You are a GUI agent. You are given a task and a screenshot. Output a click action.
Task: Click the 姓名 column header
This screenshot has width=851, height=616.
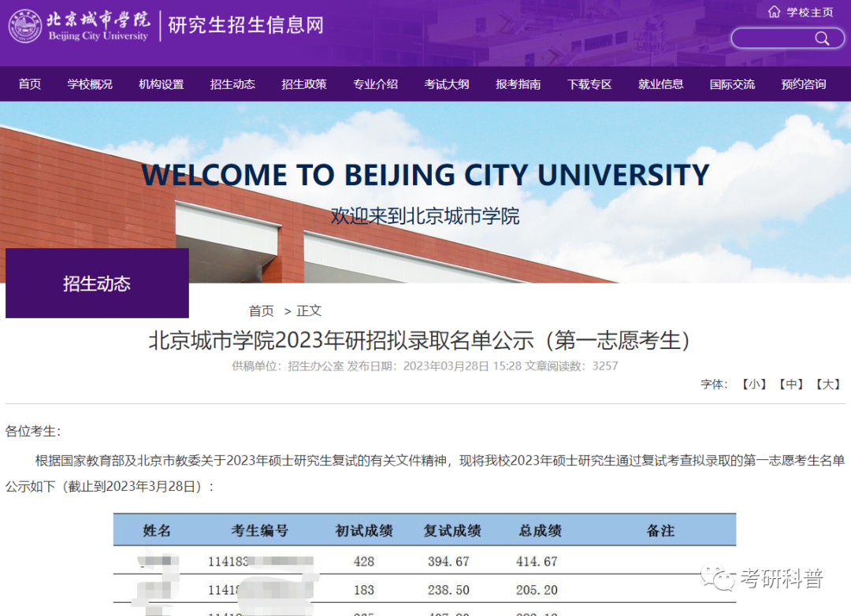click(x=157, y=531)
